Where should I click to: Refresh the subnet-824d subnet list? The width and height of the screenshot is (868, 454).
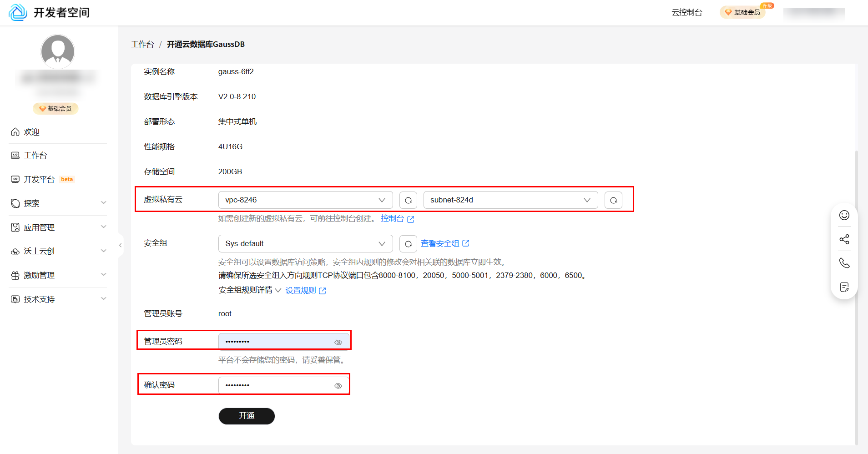[613, 200]
